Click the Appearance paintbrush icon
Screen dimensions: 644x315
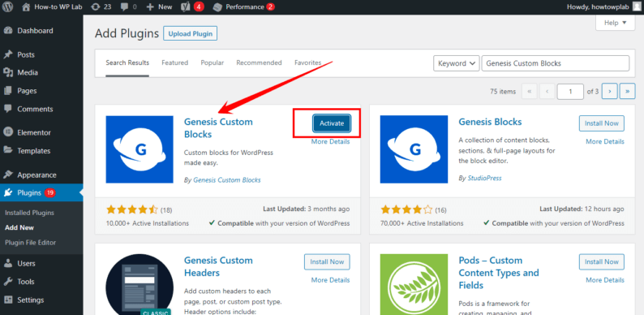[x=8, y=175]
